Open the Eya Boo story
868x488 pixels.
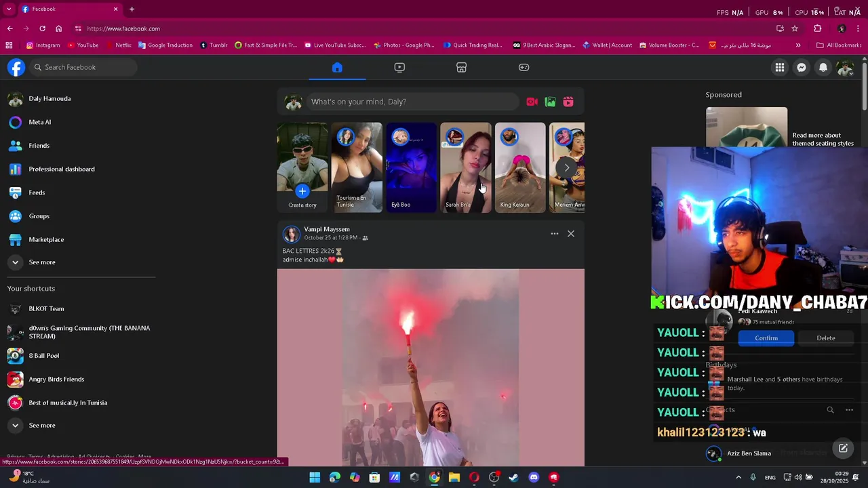point(412,167)
